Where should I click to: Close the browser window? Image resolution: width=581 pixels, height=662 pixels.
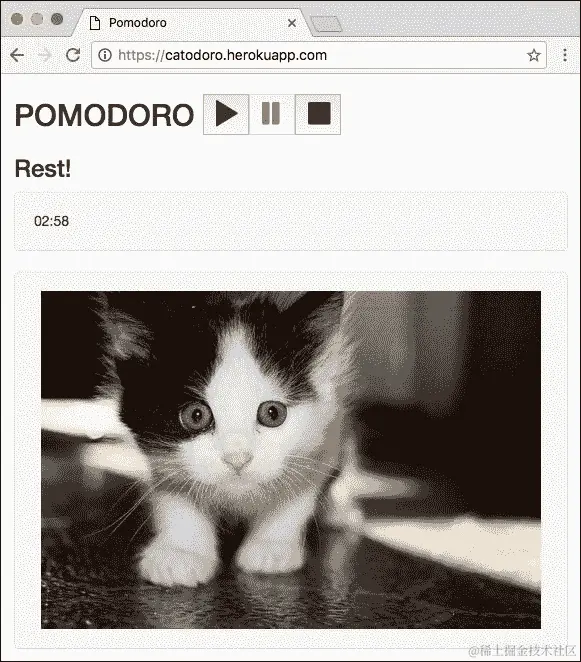click(17, 19)
